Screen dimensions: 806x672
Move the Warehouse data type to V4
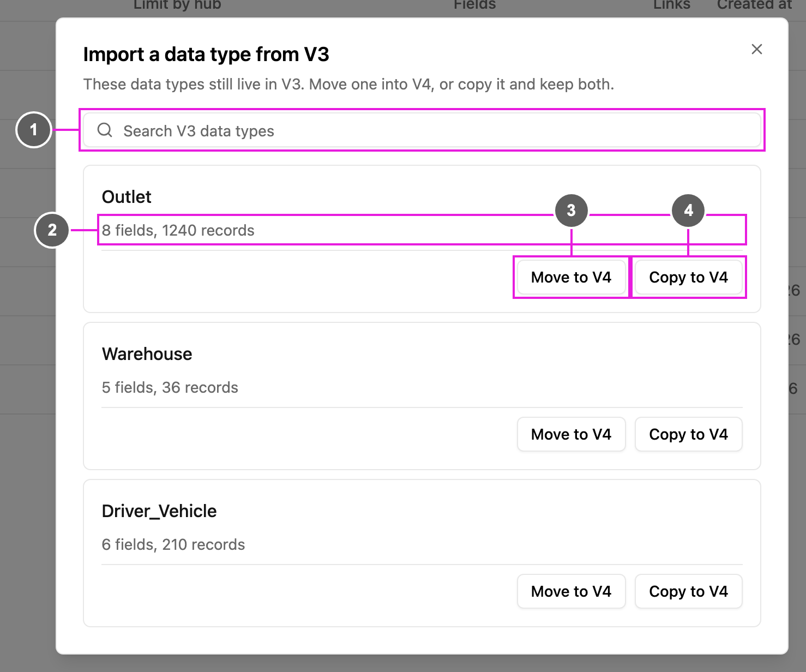click(x=571, y=434)
